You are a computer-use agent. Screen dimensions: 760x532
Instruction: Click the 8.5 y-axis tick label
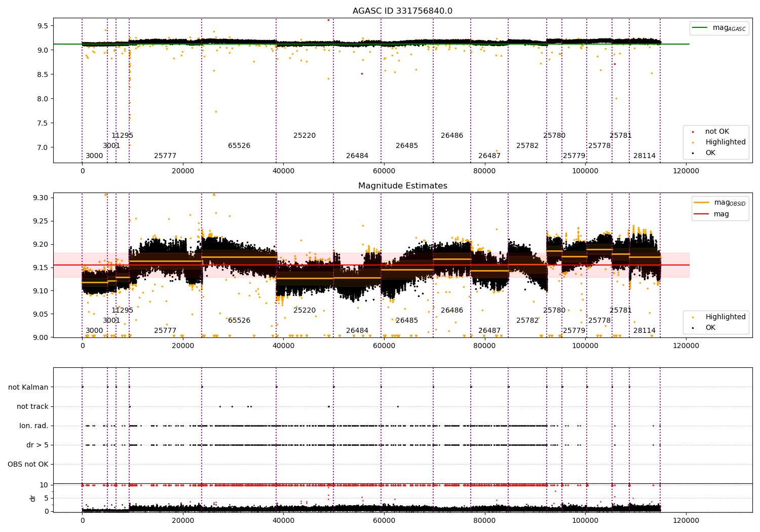pos(43,74)
